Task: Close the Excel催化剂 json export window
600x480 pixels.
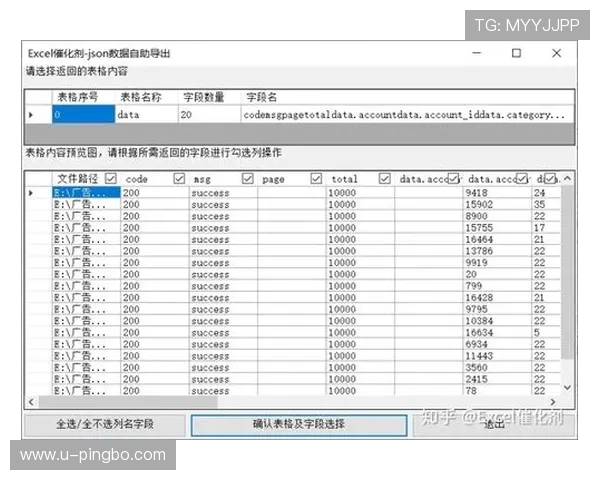Action: 557,53
